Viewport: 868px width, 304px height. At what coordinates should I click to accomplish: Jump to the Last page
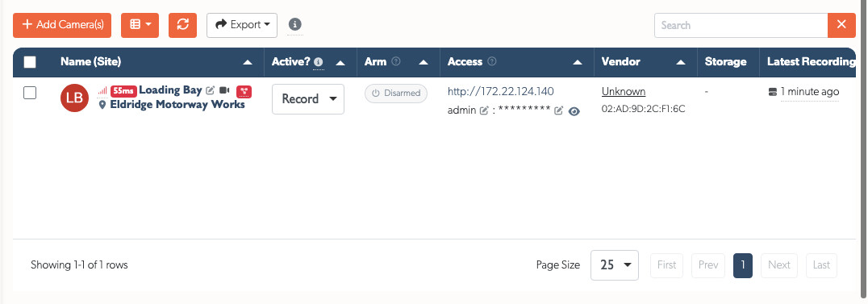tap(821, 265)
